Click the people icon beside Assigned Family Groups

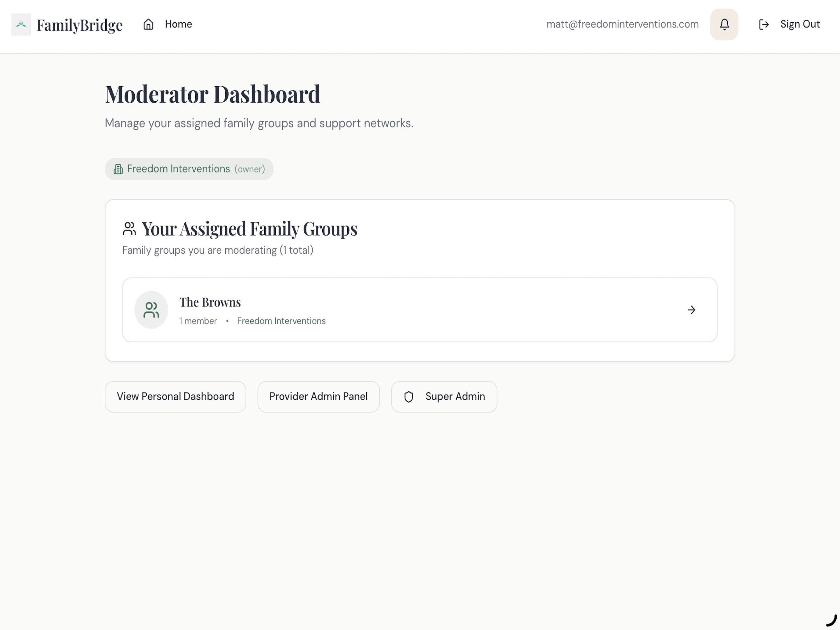click(129, 229)
